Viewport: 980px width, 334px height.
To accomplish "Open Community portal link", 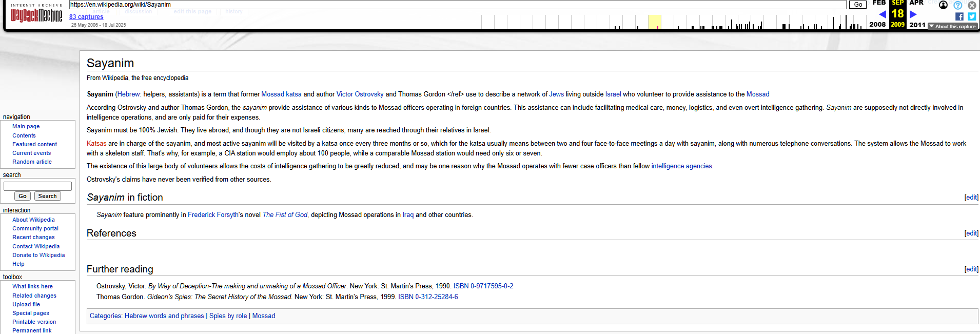I will pos(35,228).
